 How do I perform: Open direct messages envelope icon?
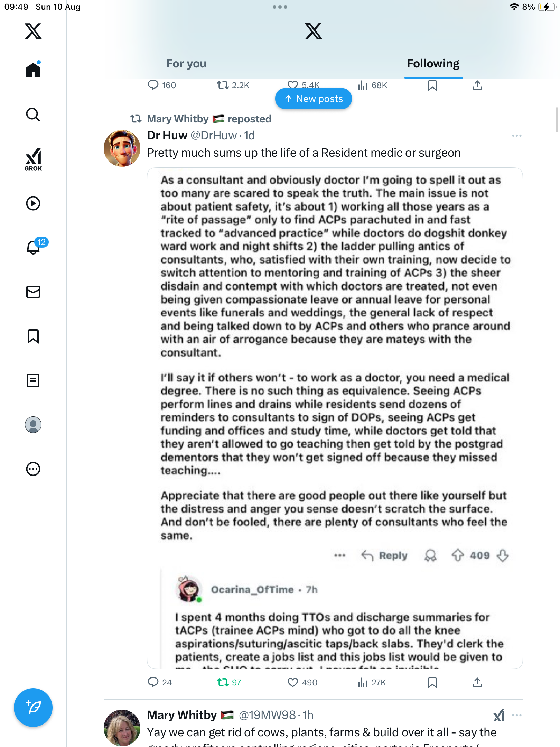click(x=33, y=292)
